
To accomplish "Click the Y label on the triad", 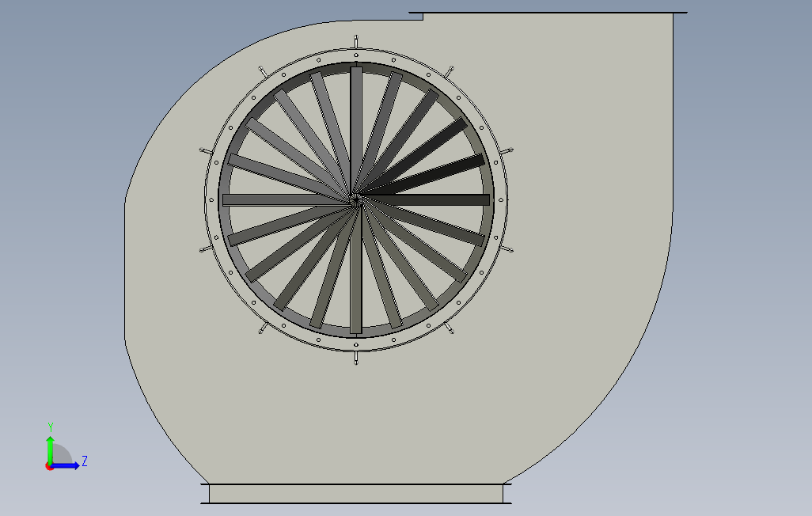I will (x=51, y=427).
